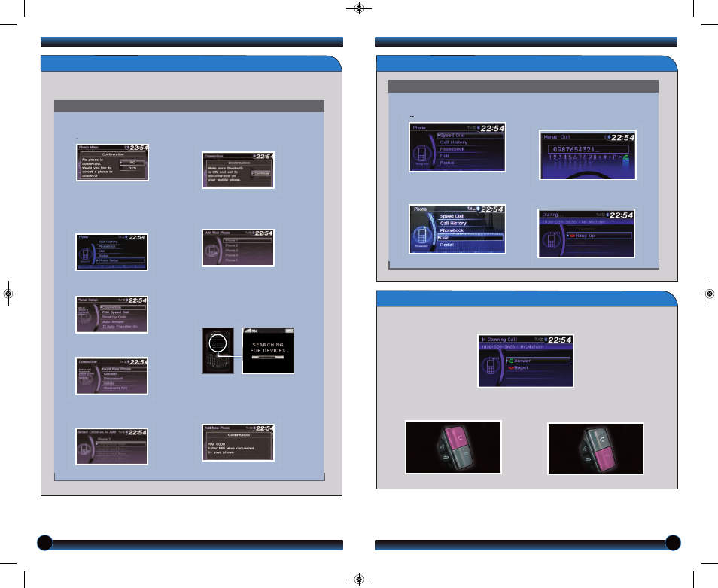Click the Bluetooth icon in Manual Dial header
The image size is (718, 588).
pyautogui.click(x=607, y=137)
